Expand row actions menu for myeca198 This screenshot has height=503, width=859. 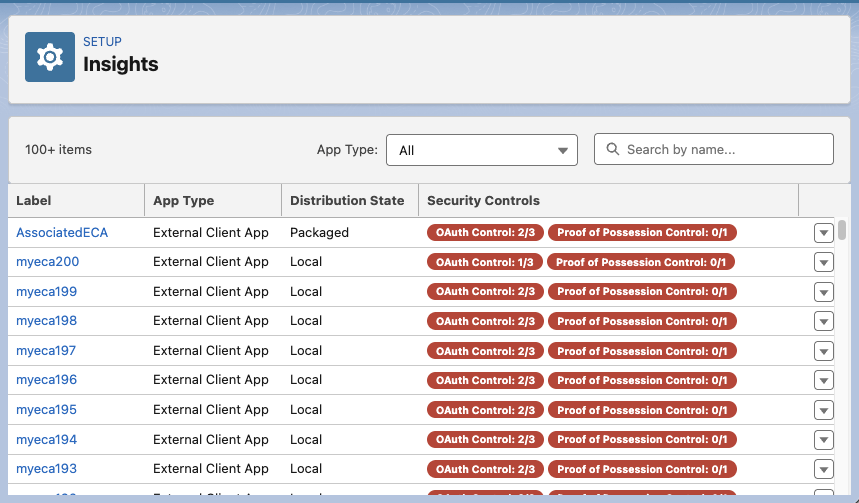click(x=823, y=321)
